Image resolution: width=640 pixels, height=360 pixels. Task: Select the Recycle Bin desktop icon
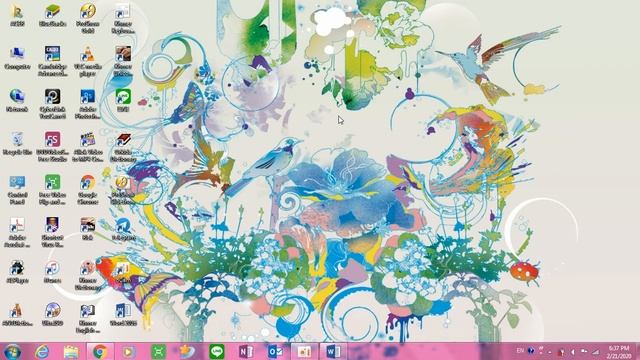17,143
